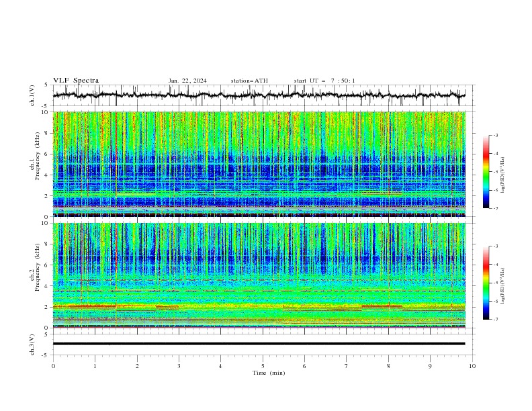532x411 pixels.
Task: Click the "-5" tick on ch.3(V) axis
Action: click(x=45, y=355)
